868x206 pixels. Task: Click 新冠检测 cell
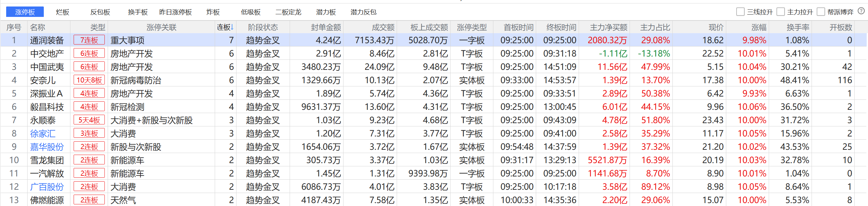(127, 107)
